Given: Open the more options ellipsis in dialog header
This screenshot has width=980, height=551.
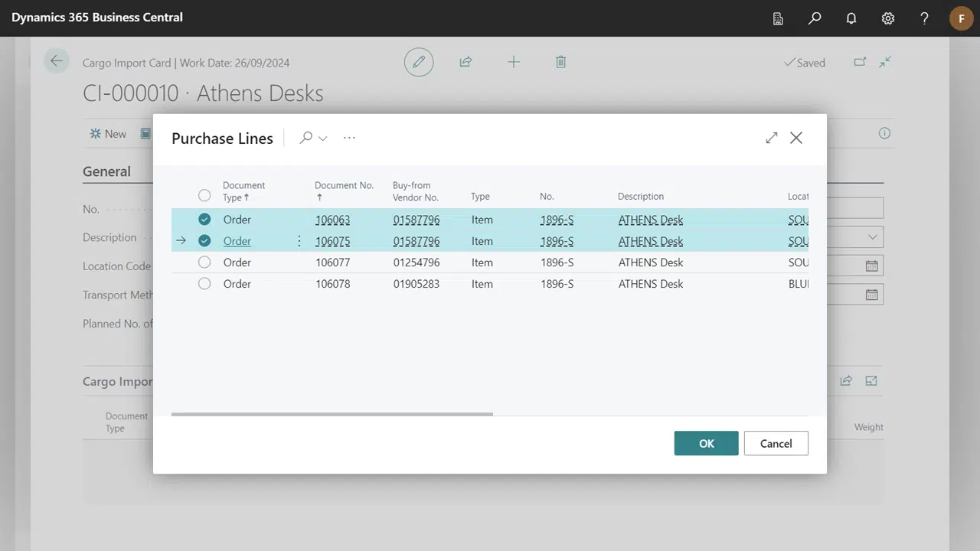Looking at the screenshot, I should coord(350,138).
